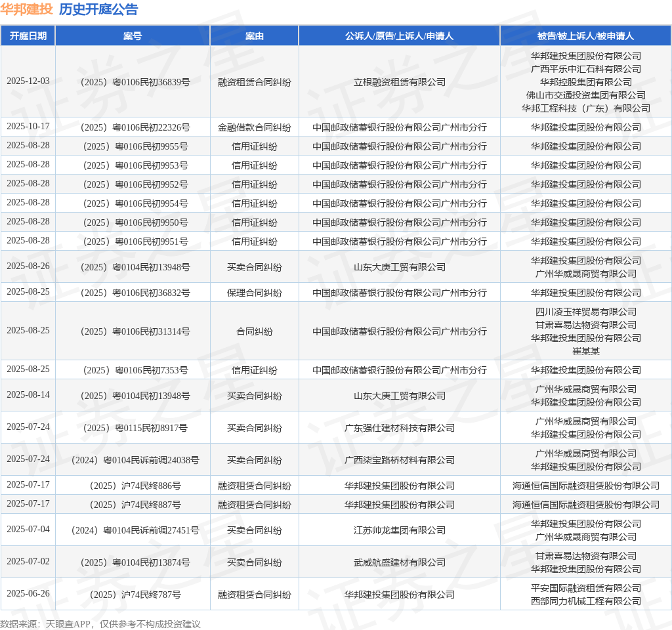Image resolution: width=672 pixels, height=630 pixels.
Task: Select the 案由 column header
Action: (x=254, y=36)
